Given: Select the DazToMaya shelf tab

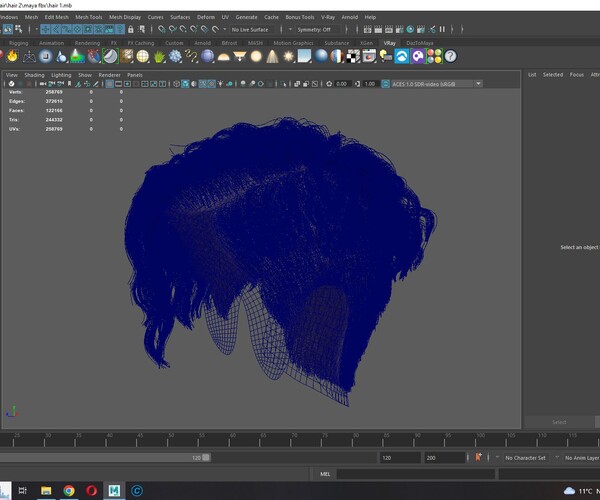Looking at the screenshot, I should pos(420,43).
